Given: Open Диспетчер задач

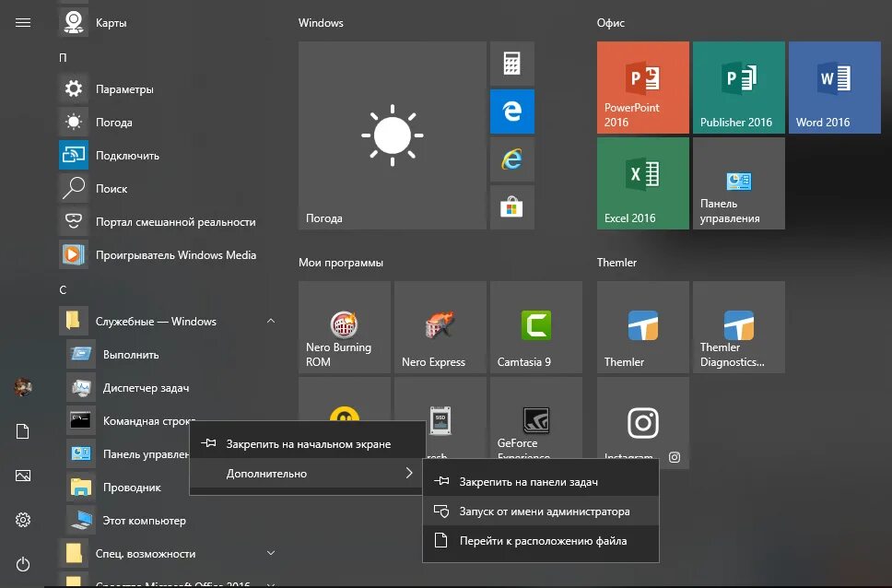Looking at the screenshot, I should [x=170, y=388].
